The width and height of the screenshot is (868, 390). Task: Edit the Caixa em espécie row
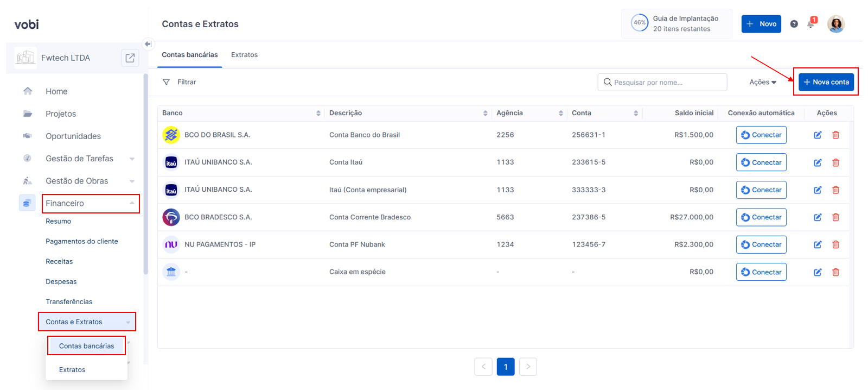(818, 272)
